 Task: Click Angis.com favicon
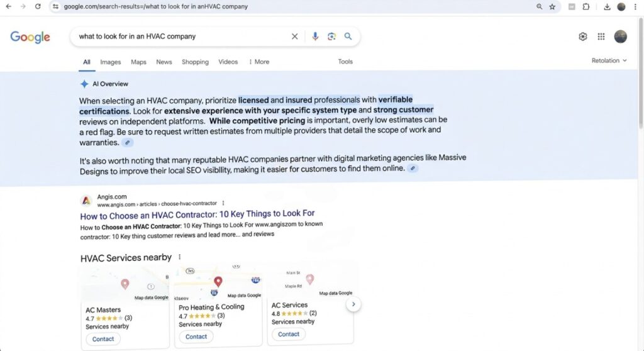point(86,200)
